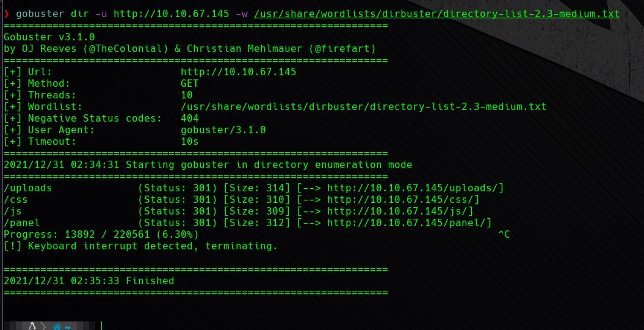Click the red prompt arrow before gobuster
Screen dimensions: 644x330
(7, 14)
